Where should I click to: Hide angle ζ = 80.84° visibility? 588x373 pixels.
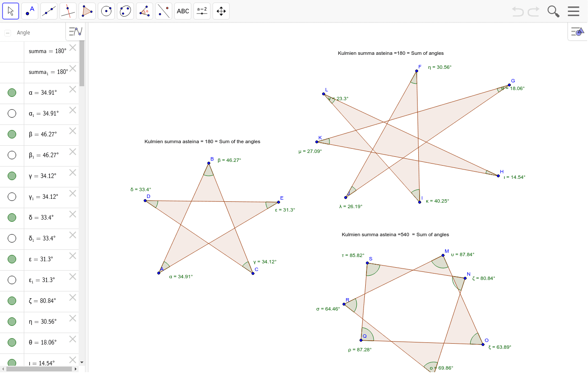click(x=12, y=301)
